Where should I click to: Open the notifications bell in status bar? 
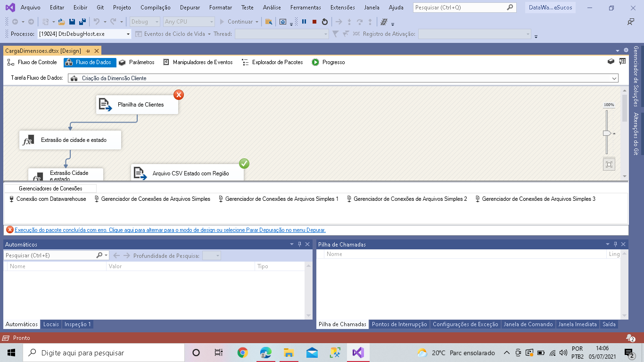(630, 337)
